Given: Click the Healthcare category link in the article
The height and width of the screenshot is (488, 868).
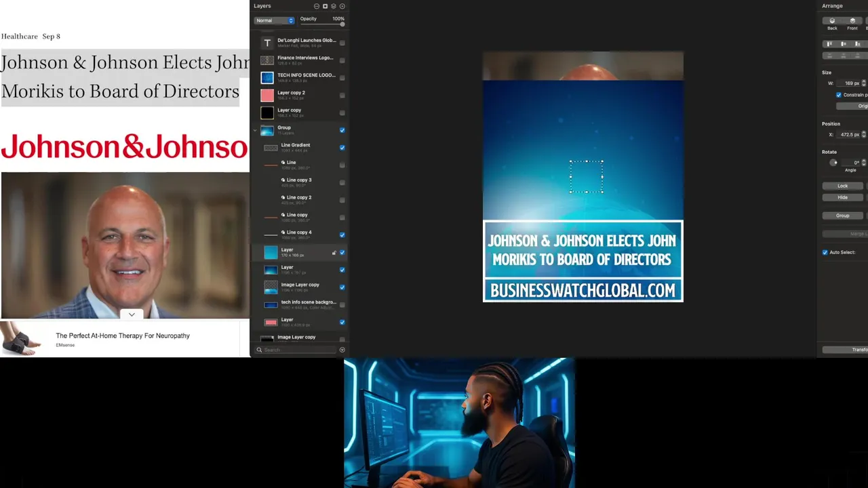Looking at the screenshot, I should [19, 36].
